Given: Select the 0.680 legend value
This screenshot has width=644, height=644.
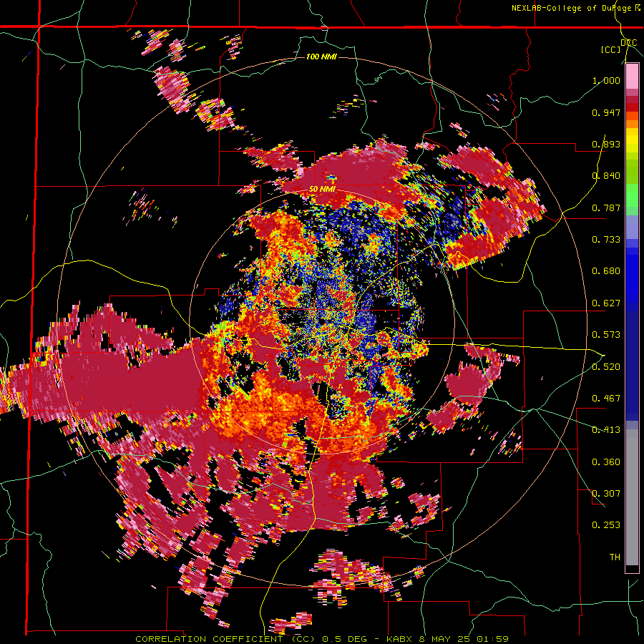Looking at the screenshot, I should [x=606, y=271].
